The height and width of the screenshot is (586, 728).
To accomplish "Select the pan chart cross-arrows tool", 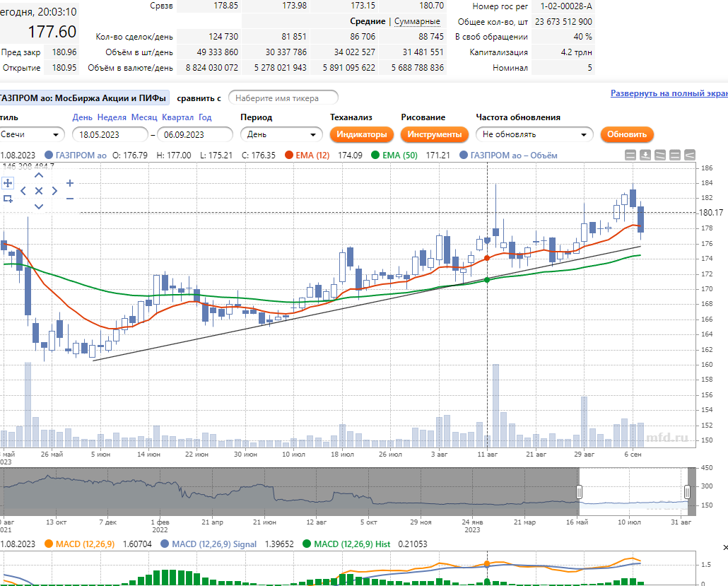I will 8,183.
